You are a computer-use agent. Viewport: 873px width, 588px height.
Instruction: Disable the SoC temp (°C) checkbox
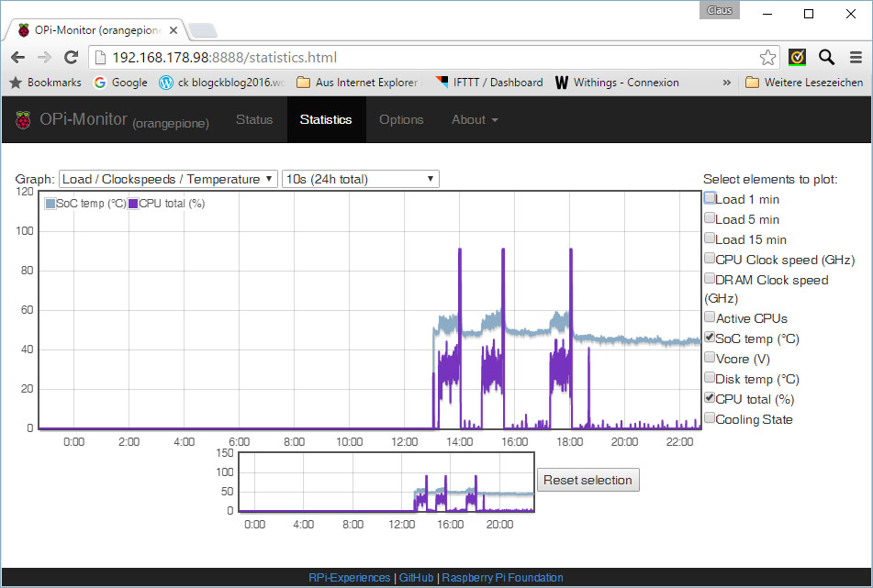pyautogui.click(x=710, y=338)
